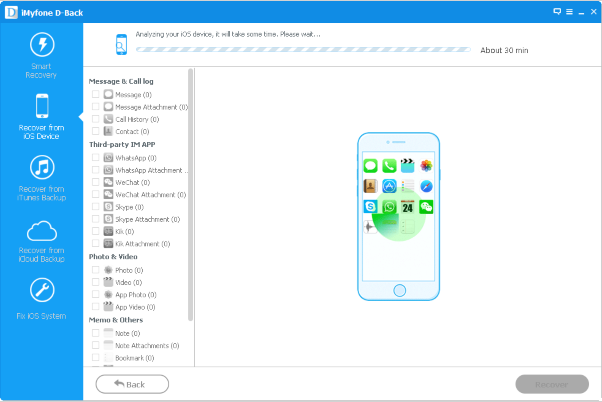This screenshot has width=602, height=402.
Task: Click the phone home button illustration
Action: click(399, 290)
